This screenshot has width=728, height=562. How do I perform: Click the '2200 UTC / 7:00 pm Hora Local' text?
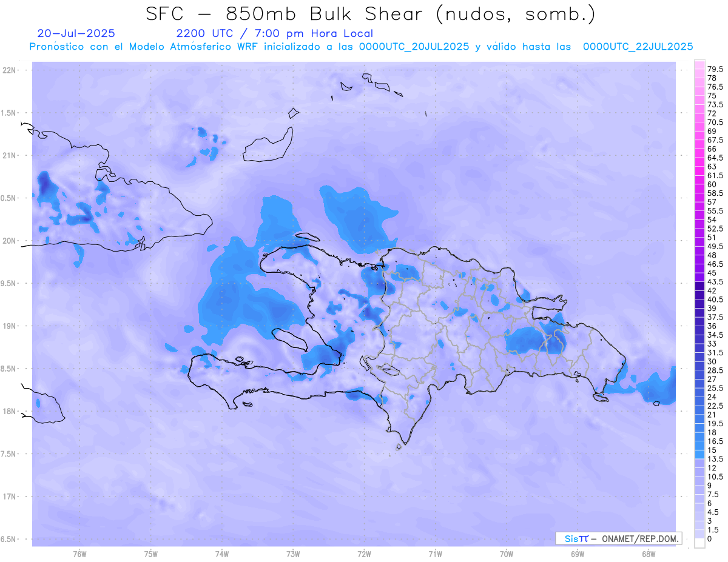(274, 33)
